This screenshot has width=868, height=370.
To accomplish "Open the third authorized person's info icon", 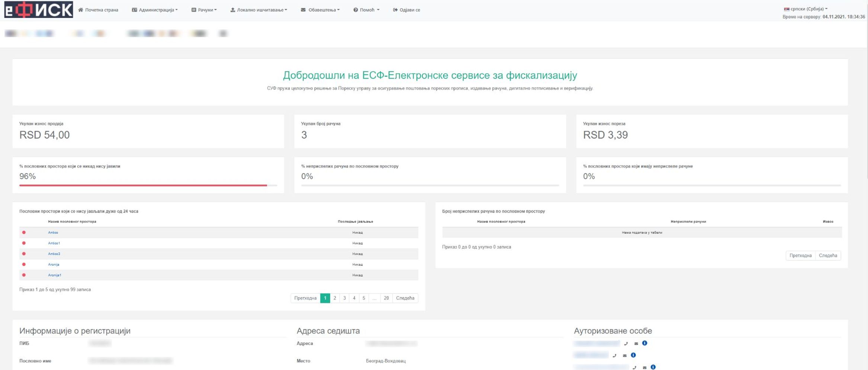I will [653, 367].
